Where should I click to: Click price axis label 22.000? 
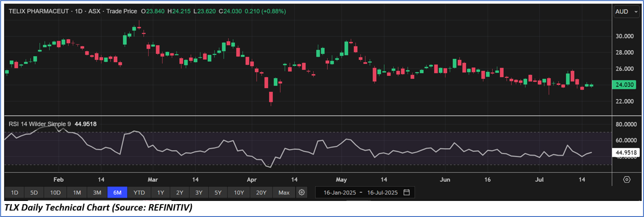click(624, 102)
